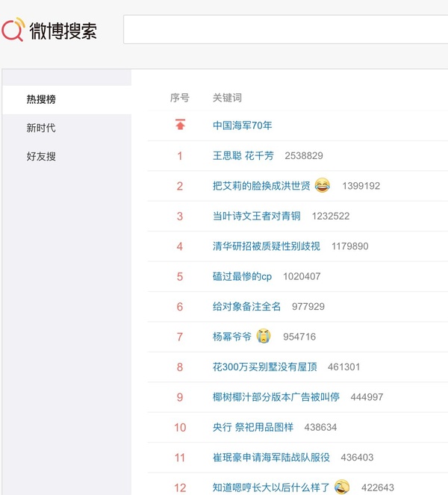Click the heat count 444997
The image size is (448, 495).
367,397
